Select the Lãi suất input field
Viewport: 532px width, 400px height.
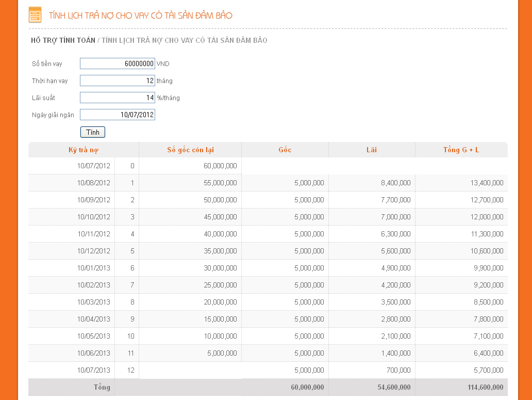click(x=118, y=98)
